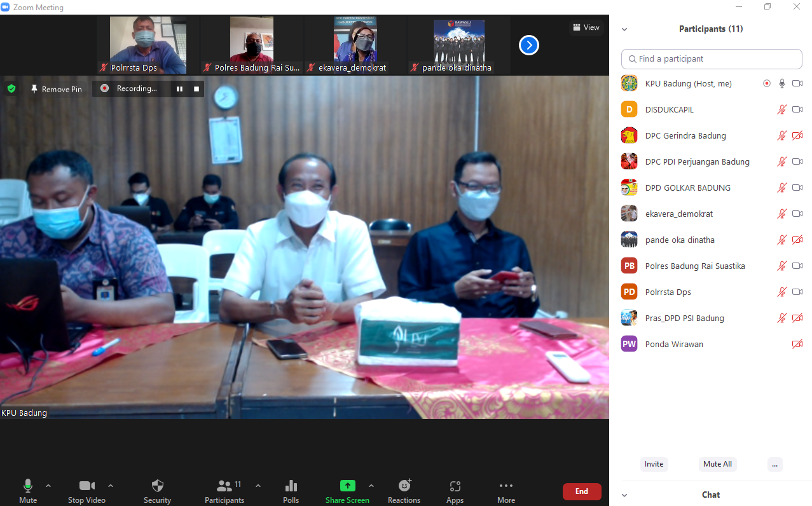The height and width of the screenshot is (506, 812).
Task: Pause the recording
Action: [180, 89]
